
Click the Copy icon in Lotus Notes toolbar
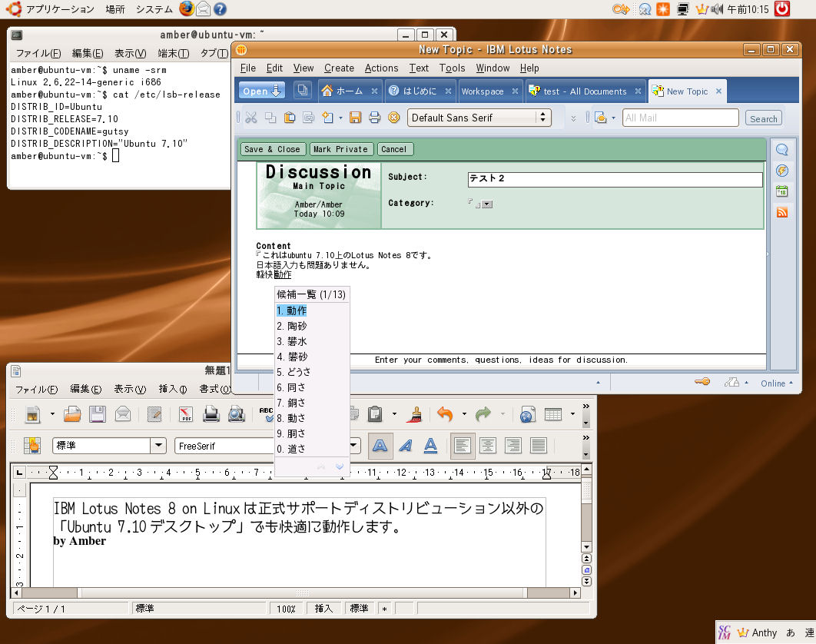270,118
